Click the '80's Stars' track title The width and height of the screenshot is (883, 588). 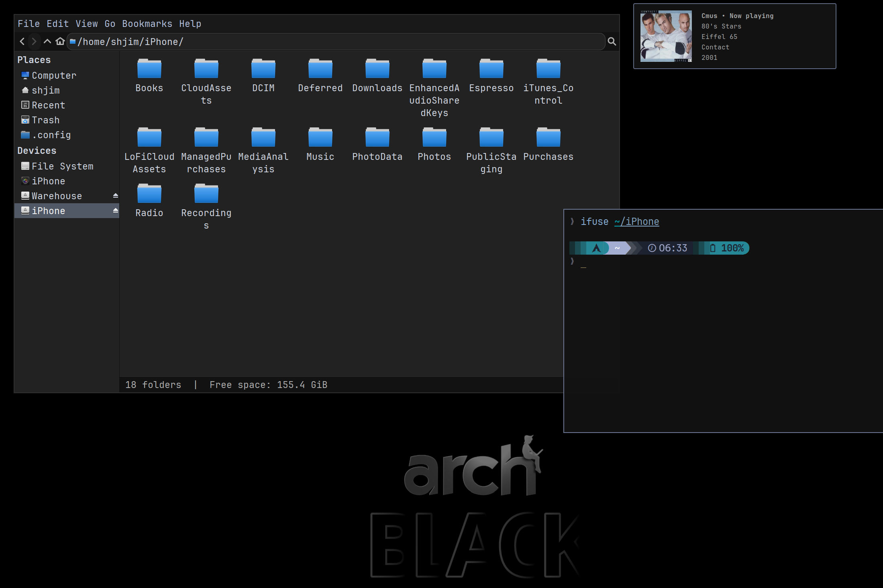click(x=721, y=27)
